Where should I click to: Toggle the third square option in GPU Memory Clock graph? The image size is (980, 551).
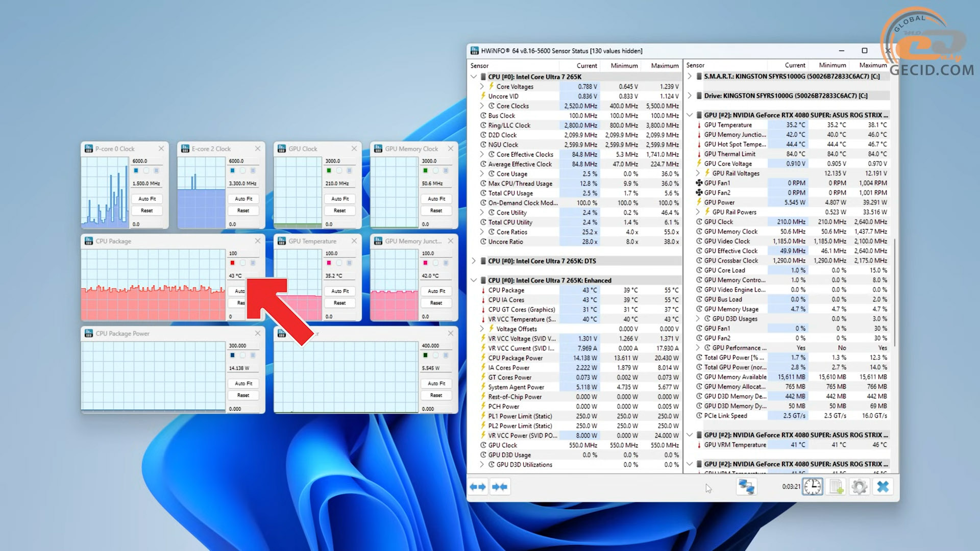click(x=446, y=170)
